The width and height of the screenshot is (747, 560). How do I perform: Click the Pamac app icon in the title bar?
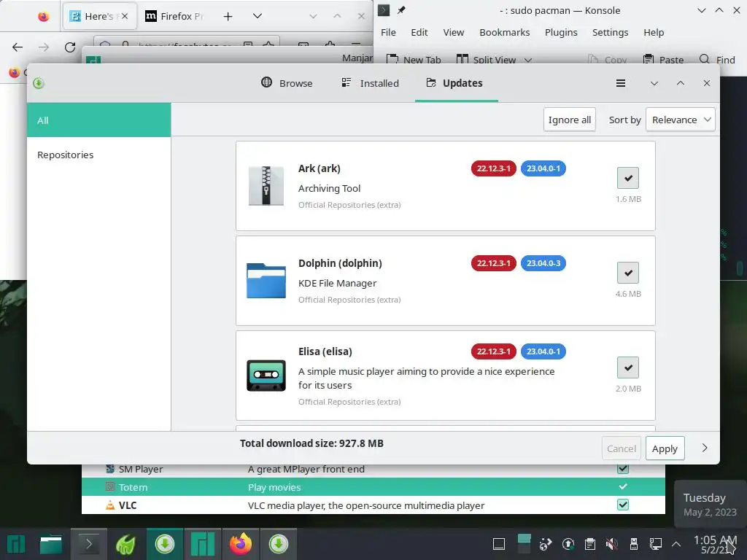pos(39,83)
